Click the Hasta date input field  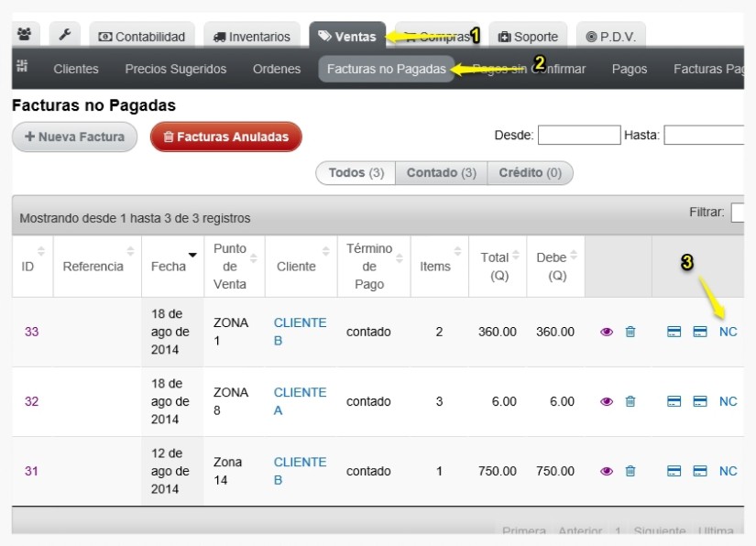click(x=704, y=135)
